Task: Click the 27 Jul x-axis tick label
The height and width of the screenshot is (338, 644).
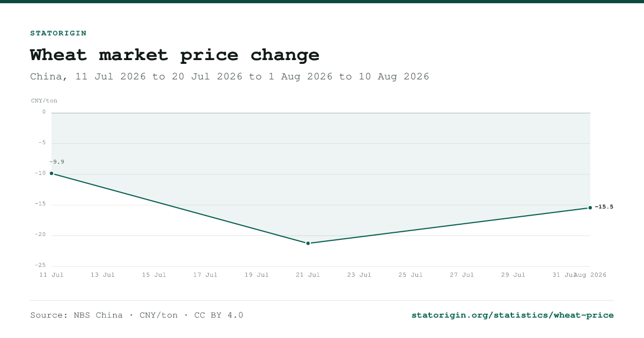Action: (x=462, y=275)
